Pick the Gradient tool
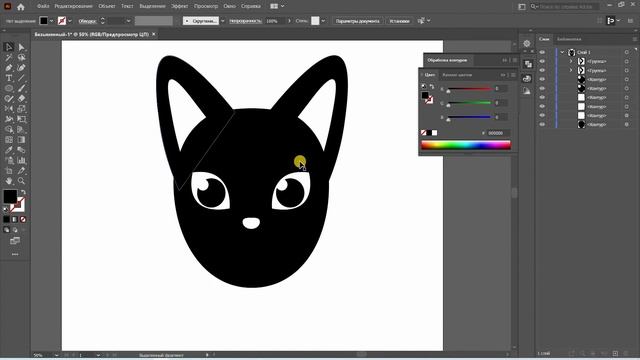The image size is (640, 360). click(x=22, y=140)
